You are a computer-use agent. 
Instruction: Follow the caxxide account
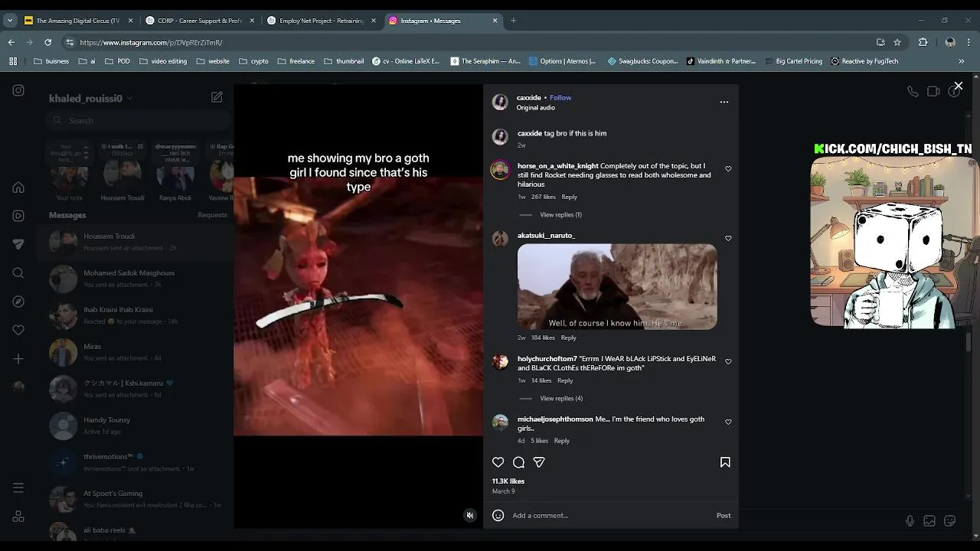point(560,98)
